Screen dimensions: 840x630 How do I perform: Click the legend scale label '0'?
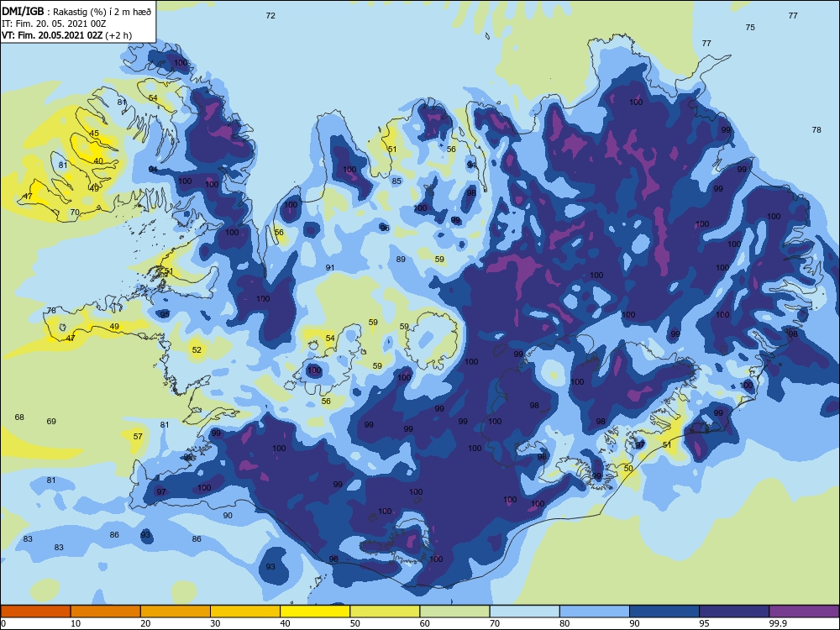[3, 623]
